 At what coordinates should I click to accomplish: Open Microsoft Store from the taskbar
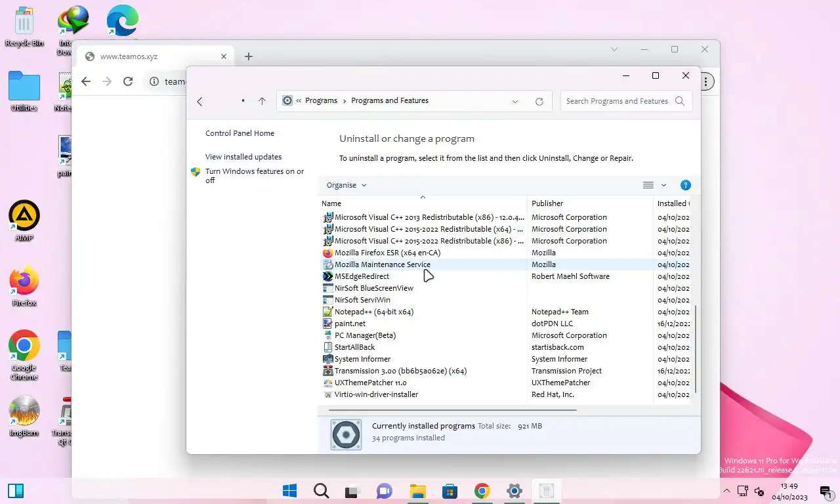(x=450, y=490)
